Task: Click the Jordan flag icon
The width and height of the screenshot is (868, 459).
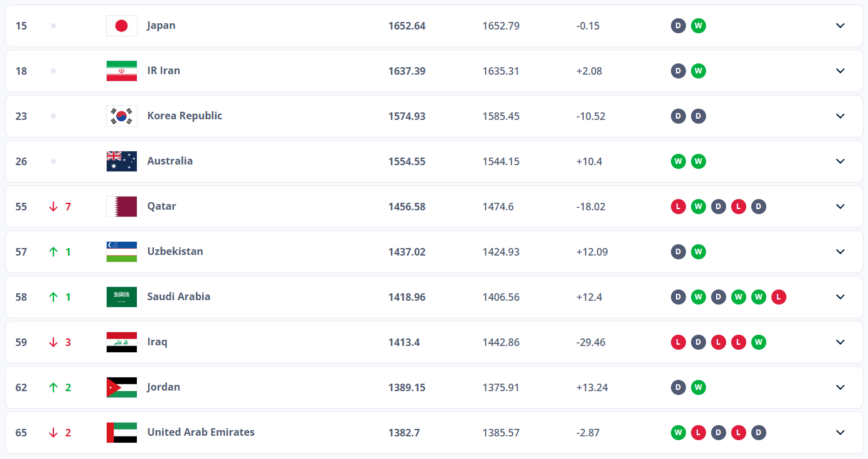Action: (x=122, y=387)
